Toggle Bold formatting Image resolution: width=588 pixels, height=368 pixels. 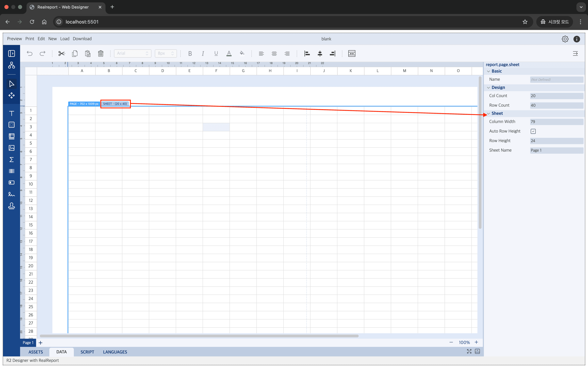pyautogui.click(x=190, y=53)
